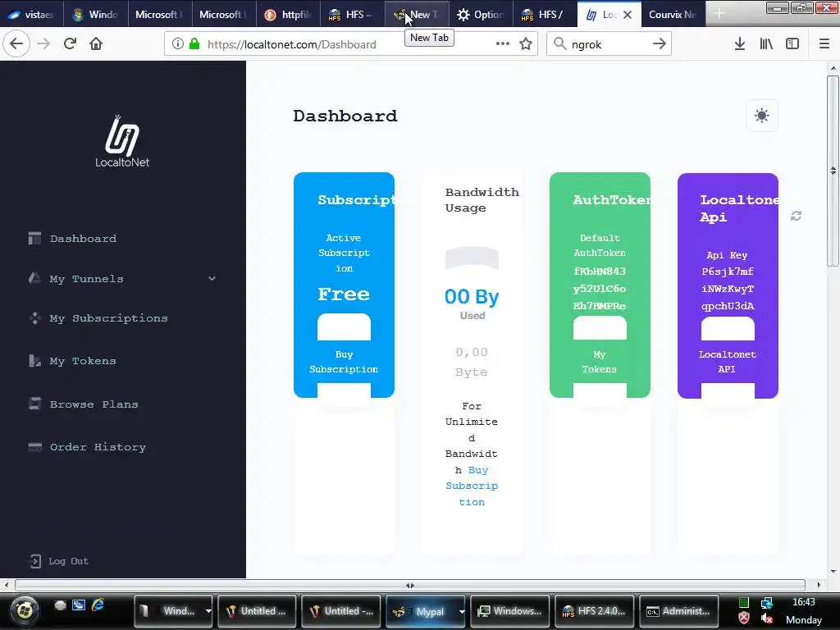
Task: Switch to the Options browser tab
Action: click(481, 15)
